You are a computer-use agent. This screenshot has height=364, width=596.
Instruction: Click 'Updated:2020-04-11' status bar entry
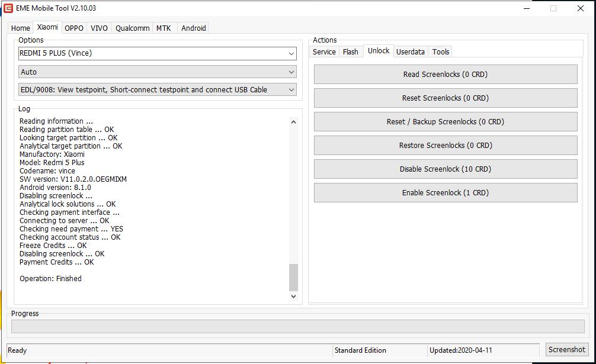[461, 350]
